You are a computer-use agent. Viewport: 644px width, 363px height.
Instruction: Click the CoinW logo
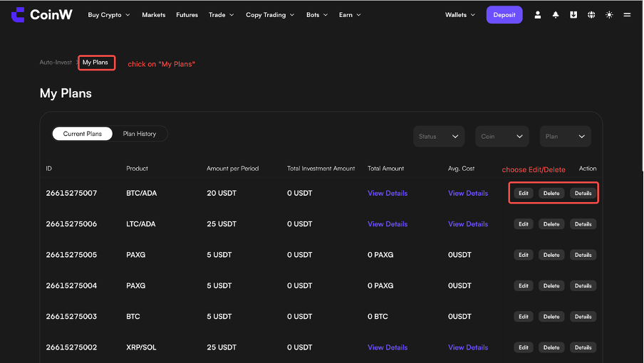pos(41,15)
